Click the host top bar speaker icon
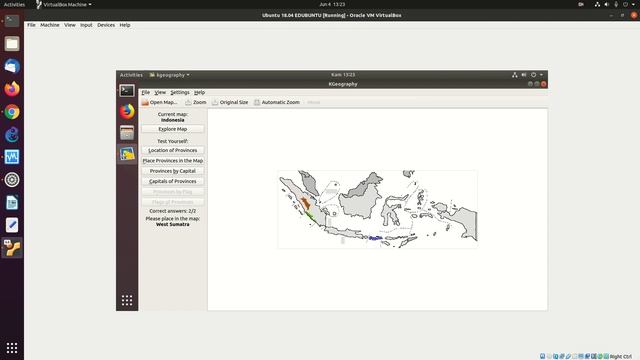The height and width of the screenshot is (360, 640). click(607, 4)
